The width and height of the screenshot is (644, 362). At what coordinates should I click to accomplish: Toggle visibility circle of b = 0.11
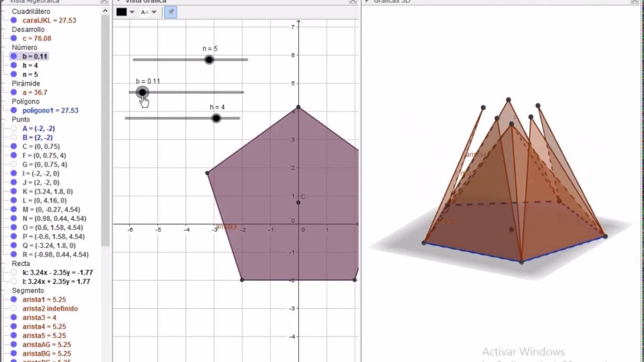(14, 57)
